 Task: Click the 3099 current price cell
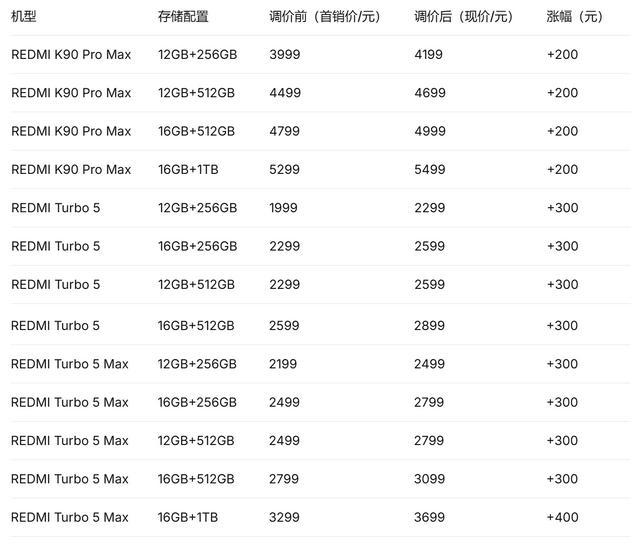428,479
